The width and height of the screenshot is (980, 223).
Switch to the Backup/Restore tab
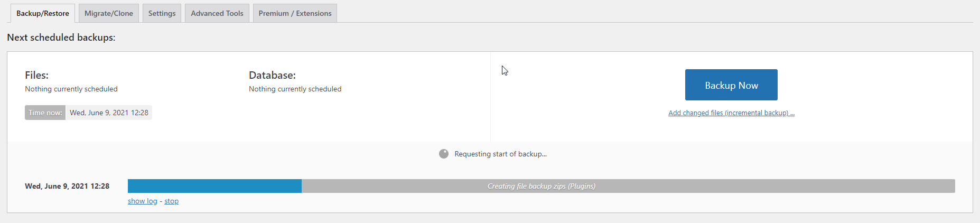[x=43, y=13]
